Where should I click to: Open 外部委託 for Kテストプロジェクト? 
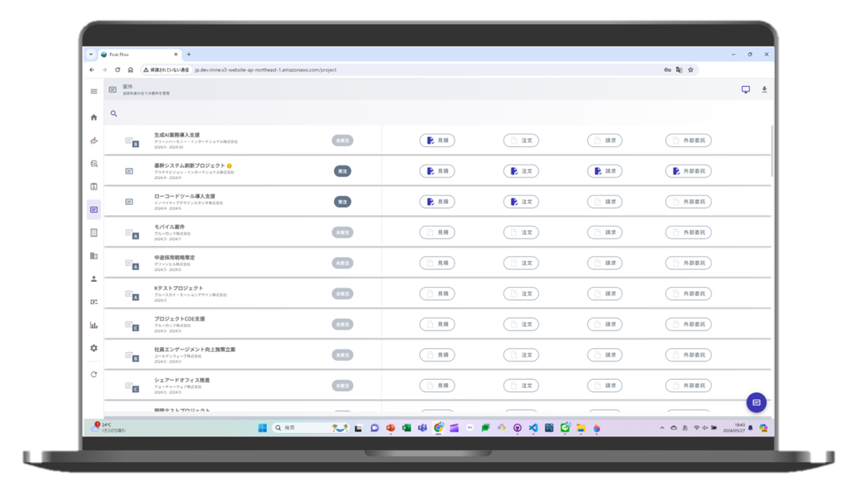pyautogui.click(x=688, y=293)
